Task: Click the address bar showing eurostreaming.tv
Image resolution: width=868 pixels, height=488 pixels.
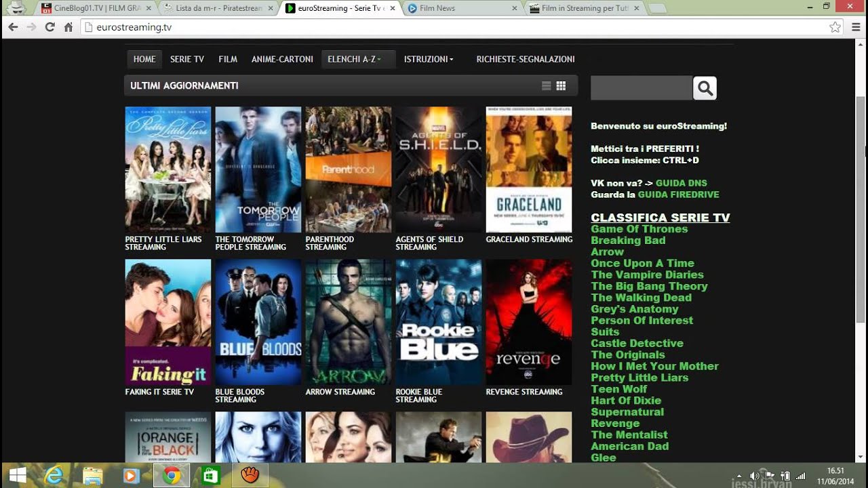Action: tap(461, 27)
